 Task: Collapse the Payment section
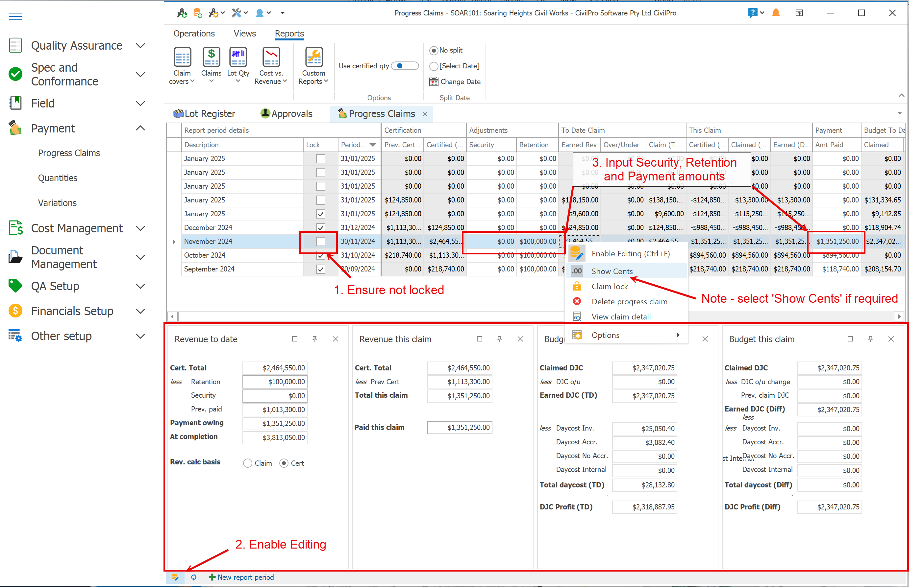(141, 129)
